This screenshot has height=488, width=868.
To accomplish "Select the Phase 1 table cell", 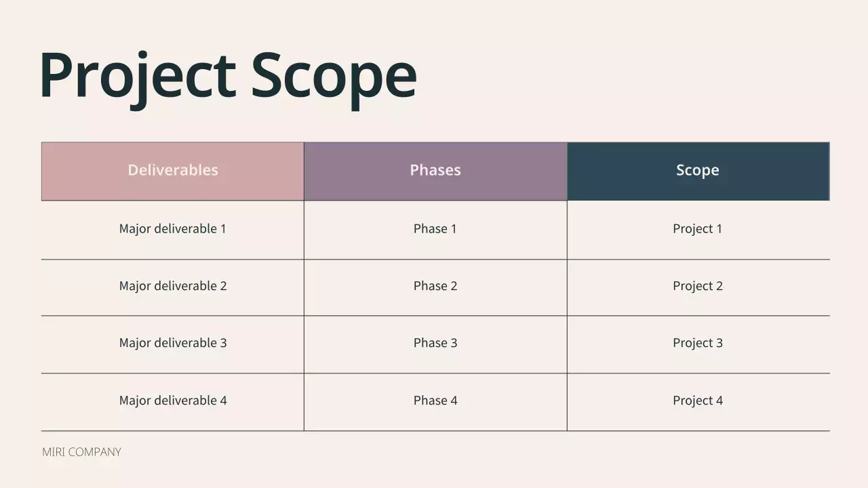I will pos(435,229).
